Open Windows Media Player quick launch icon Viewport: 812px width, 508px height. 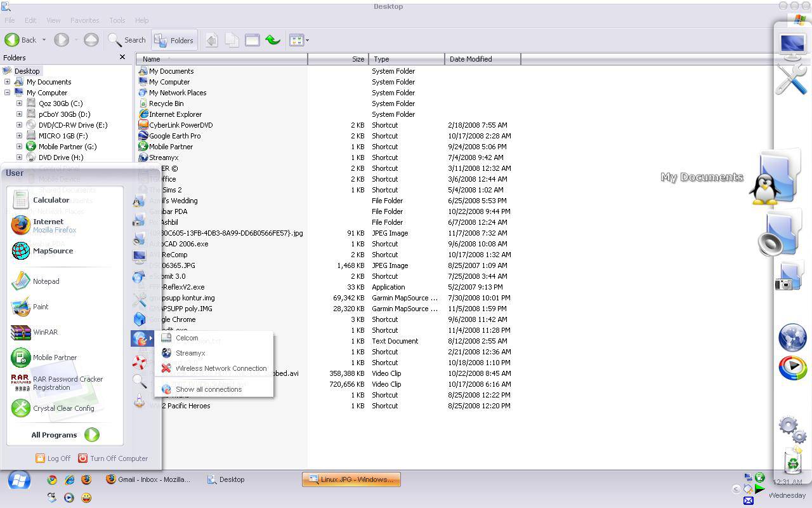pos(69,498)
